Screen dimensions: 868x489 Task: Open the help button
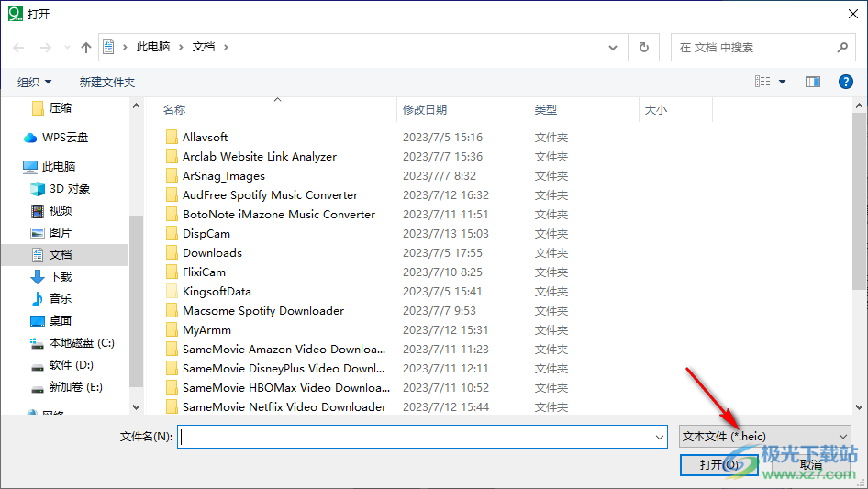click(845, 82)
